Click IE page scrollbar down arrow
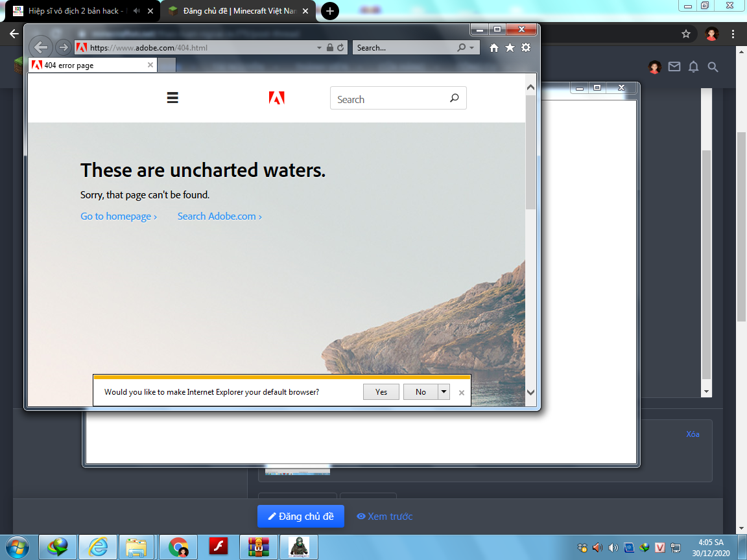 (530, 392)
